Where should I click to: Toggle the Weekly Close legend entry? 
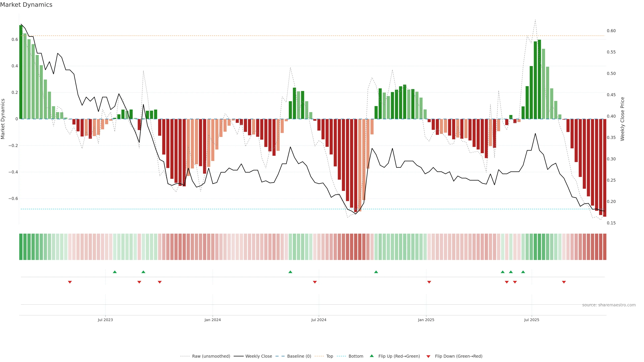point(258,356)
